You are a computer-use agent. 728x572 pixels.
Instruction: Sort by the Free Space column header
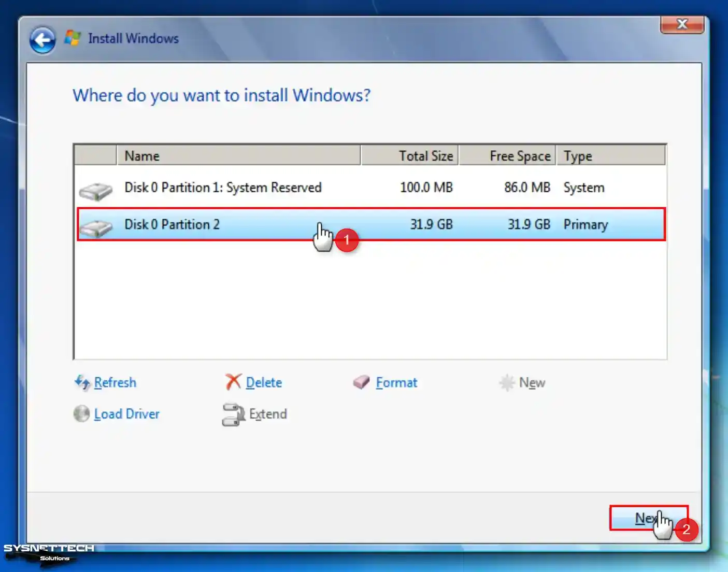pos(507,155)
